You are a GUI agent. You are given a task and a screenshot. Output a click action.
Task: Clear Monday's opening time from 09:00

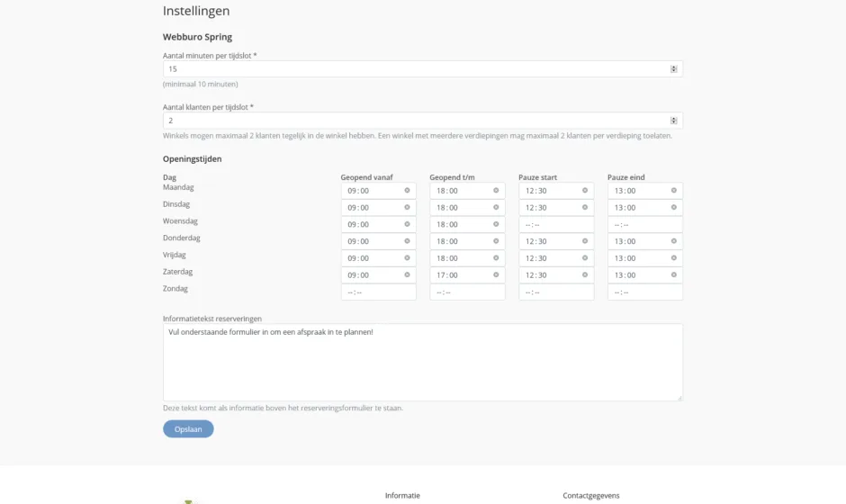pyautogui.click(x=407, y=191)
